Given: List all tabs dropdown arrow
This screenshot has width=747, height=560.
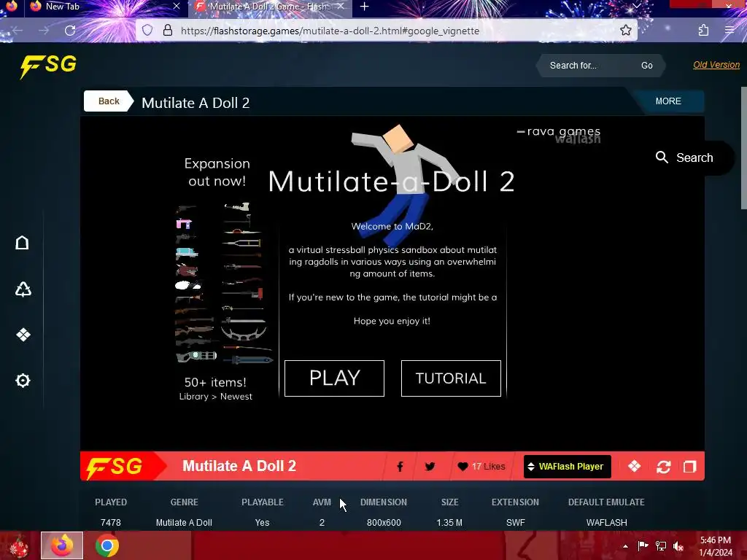Looking at the screenshot, I should (636, 6).
